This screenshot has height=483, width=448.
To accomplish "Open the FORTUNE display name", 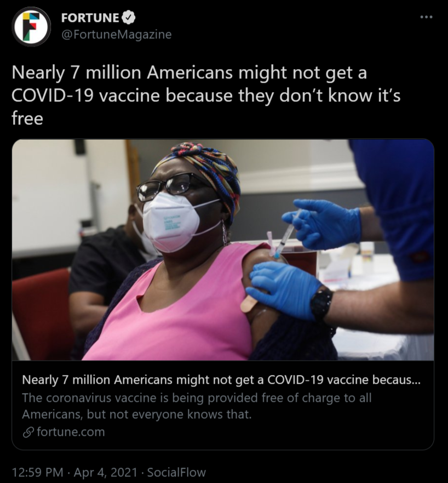I will tap(90, 18).
